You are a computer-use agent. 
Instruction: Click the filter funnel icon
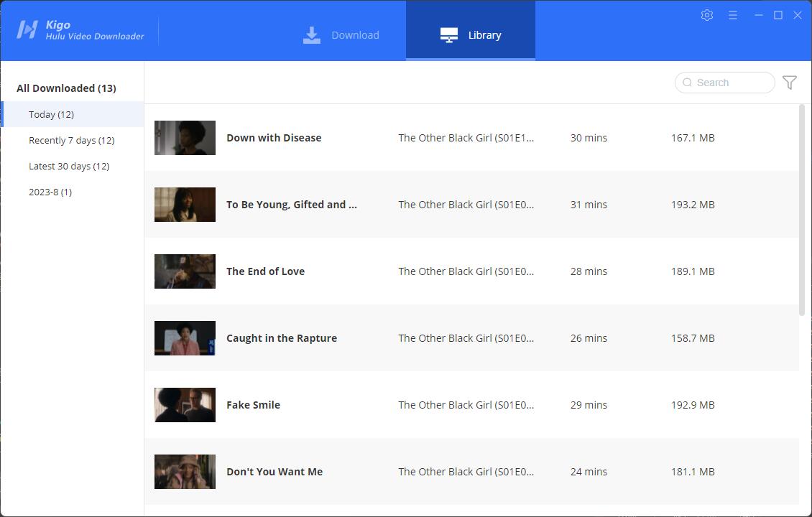point(790,83)
